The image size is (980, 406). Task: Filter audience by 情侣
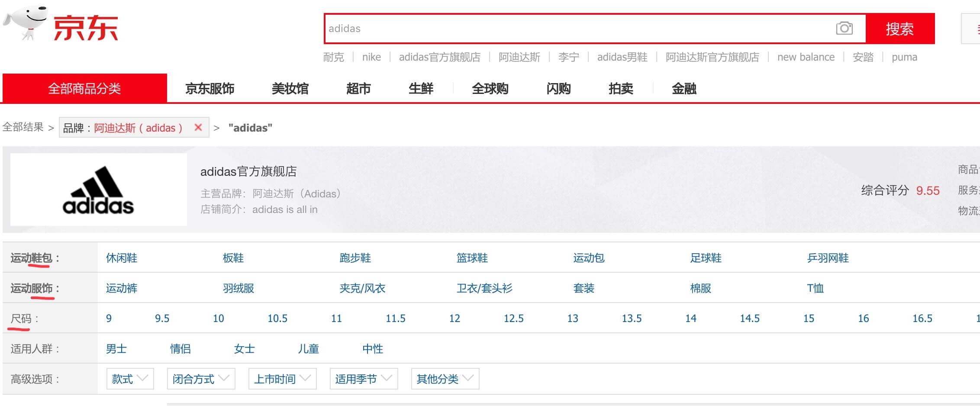181,349
